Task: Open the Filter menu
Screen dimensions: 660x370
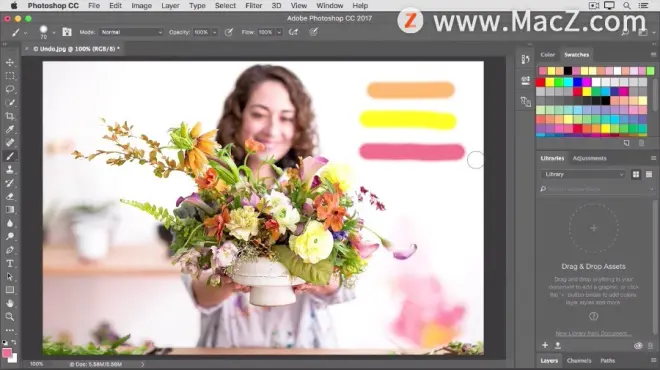Action: [x=253, y=5]
